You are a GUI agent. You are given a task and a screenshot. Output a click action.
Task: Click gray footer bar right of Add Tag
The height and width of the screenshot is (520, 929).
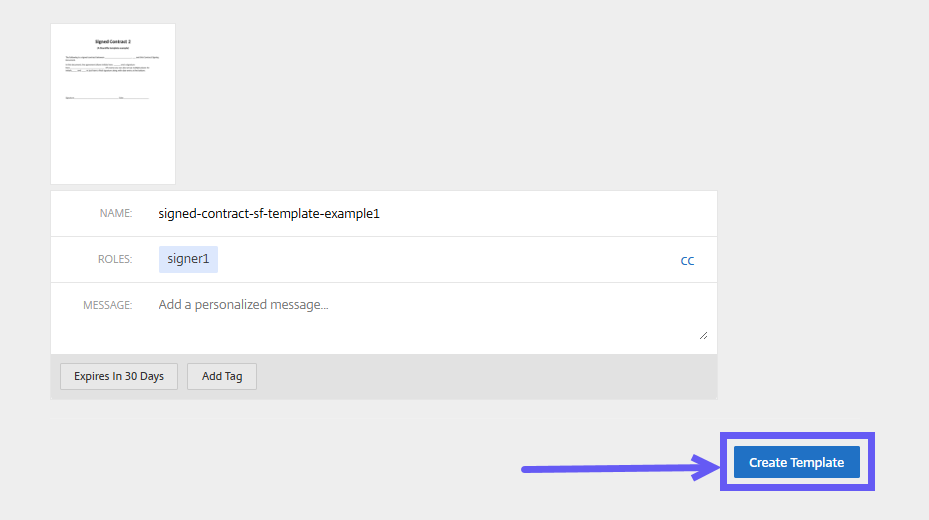point(480,376)
